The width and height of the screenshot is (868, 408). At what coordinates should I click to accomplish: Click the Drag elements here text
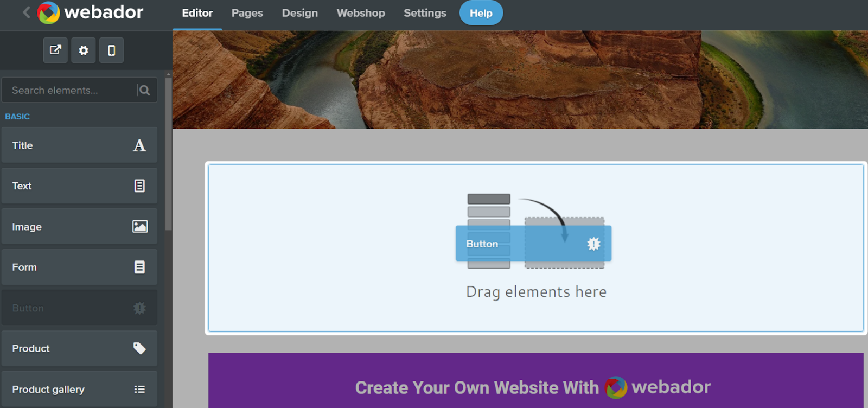536,292
